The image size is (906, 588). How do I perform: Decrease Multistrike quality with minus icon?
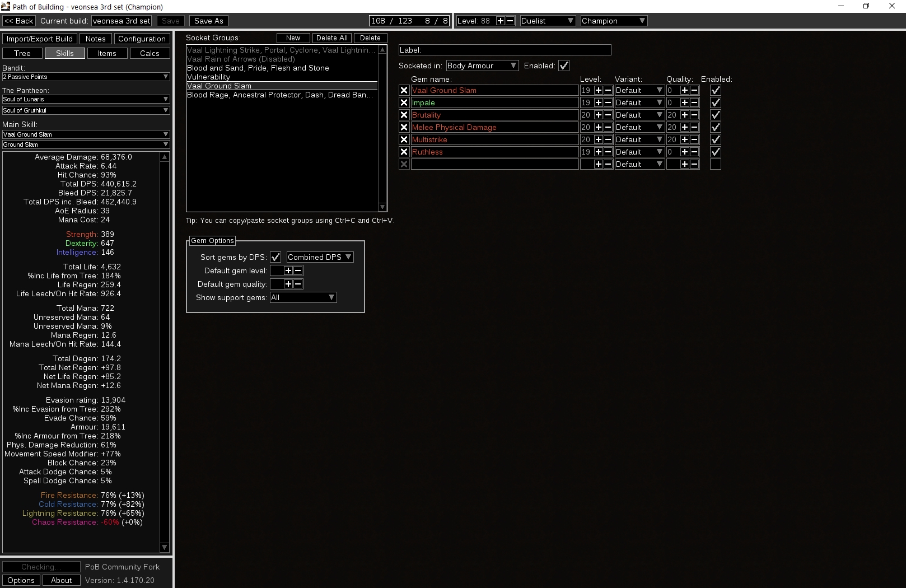[694, 139]
